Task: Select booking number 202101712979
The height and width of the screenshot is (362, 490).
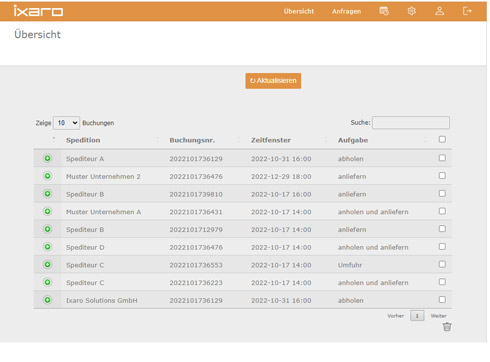Action: point(196,229)
